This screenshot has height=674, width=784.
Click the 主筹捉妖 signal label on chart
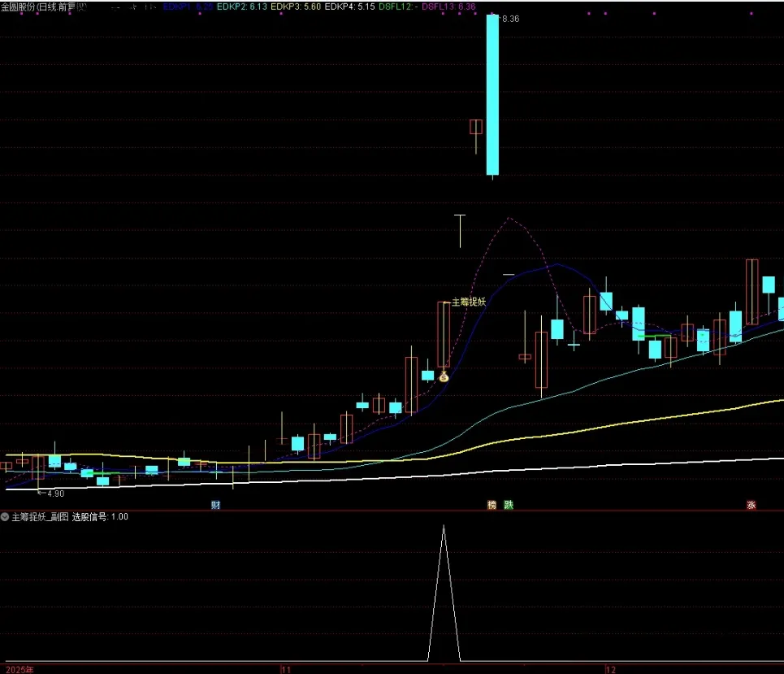[x=469, y=302]
